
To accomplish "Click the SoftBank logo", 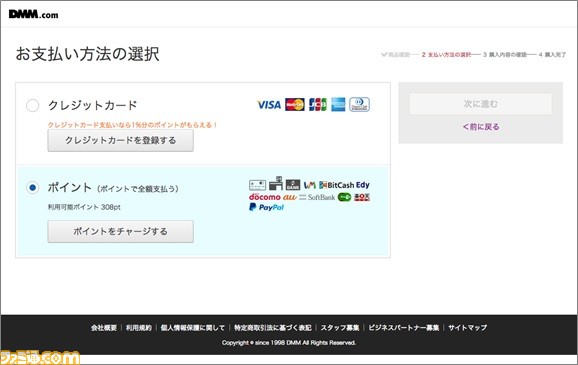I will (x=317, y=197).
